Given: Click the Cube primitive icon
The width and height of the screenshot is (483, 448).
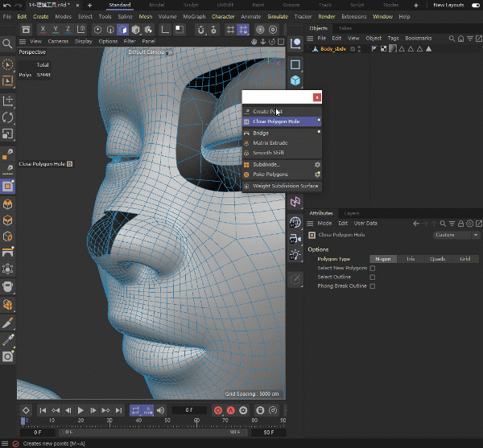Looking at the screenshot, I should (x=295, y=81).
